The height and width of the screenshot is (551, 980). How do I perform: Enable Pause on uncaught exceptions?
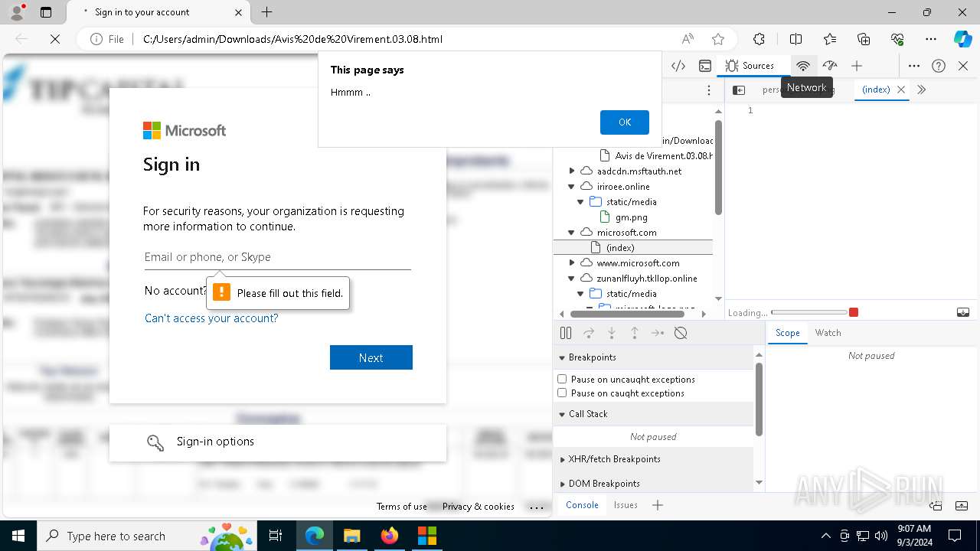(x=562, y=379)
